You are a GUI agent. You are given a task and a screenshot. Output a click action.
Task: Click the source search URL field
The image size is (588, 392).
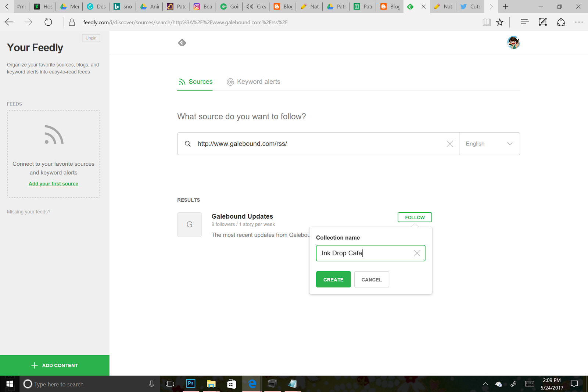(318, 144)
